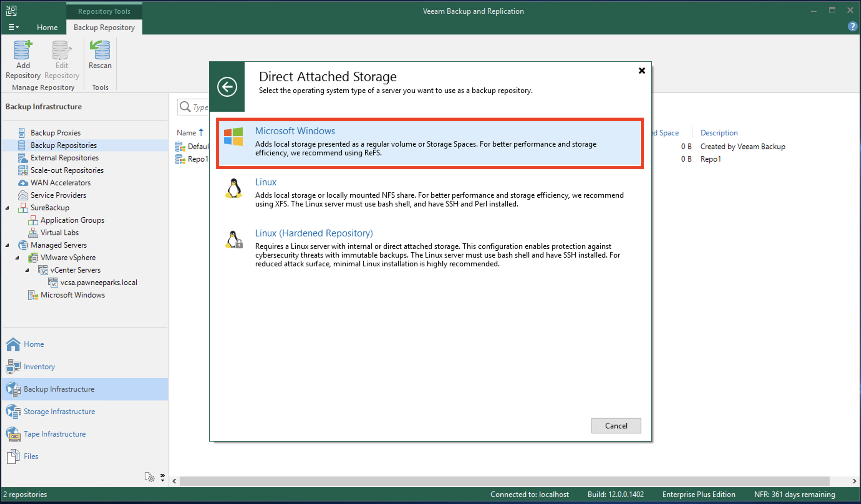Click '2 repositories' in status bar
The image size is (861, 504).
coord(25,494)
